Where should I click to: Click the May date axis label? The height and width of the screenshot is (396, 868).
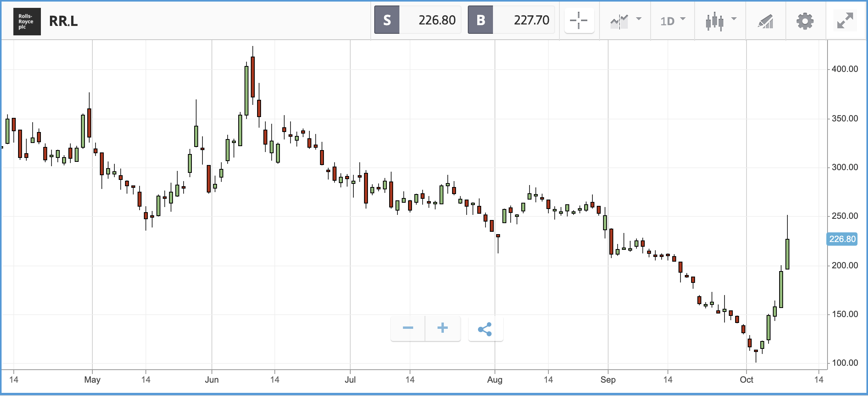pos(92,380)
